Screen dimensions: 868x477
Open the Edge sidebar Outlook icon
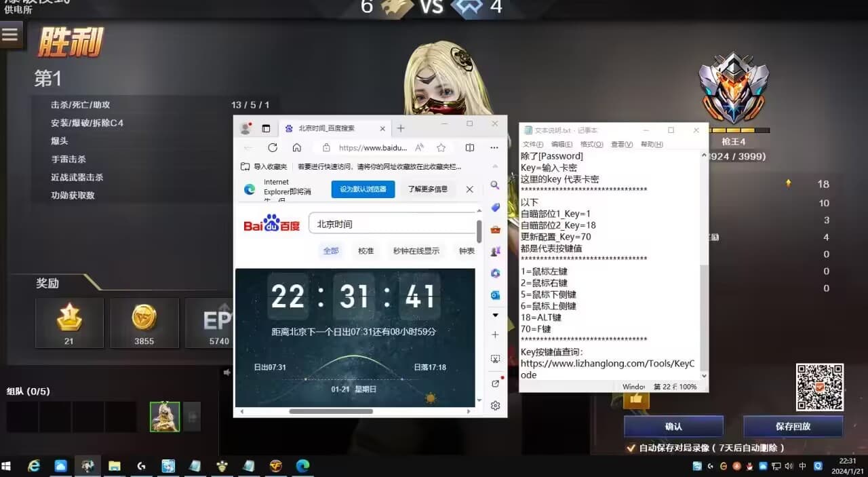click(x=495, y=295)
